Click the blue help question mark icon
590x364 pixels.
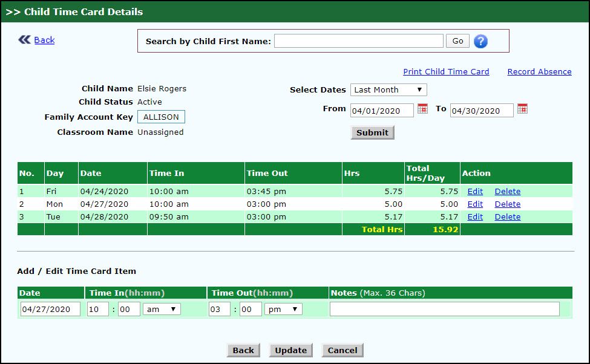[x=480, y=41]
